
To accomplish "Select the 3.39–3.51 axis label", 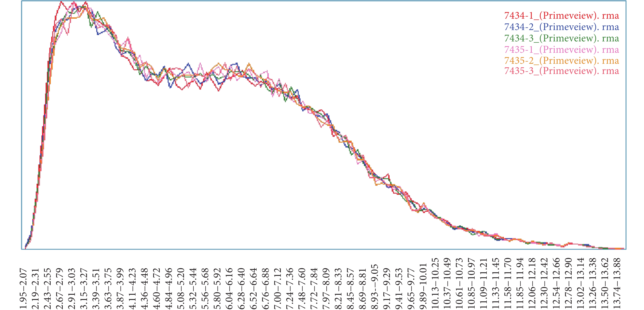I will [x=96, y=288].
